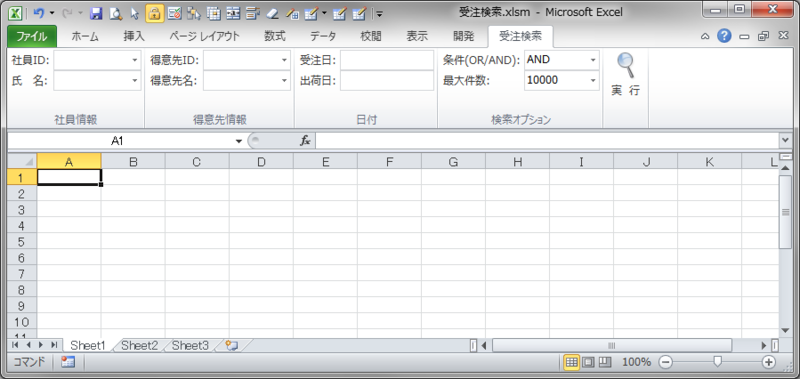
Task: Click the 受注日 input field
Action: tap(387, 60)
